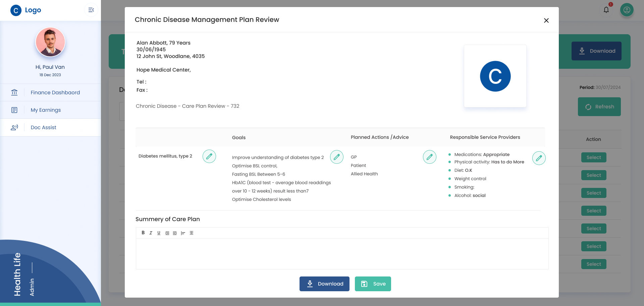Click the fifth Select button in Action column
644x306 pixels.
point(594,228)
